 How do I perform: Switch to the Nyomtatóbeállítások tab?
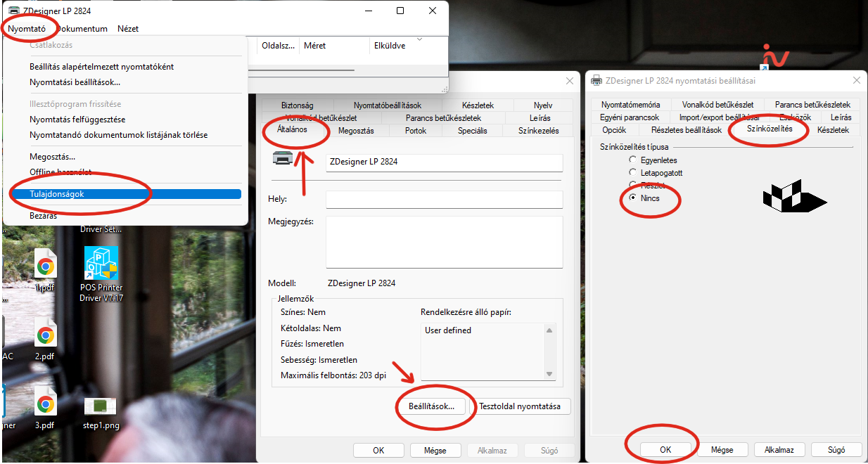coord(388,105)
